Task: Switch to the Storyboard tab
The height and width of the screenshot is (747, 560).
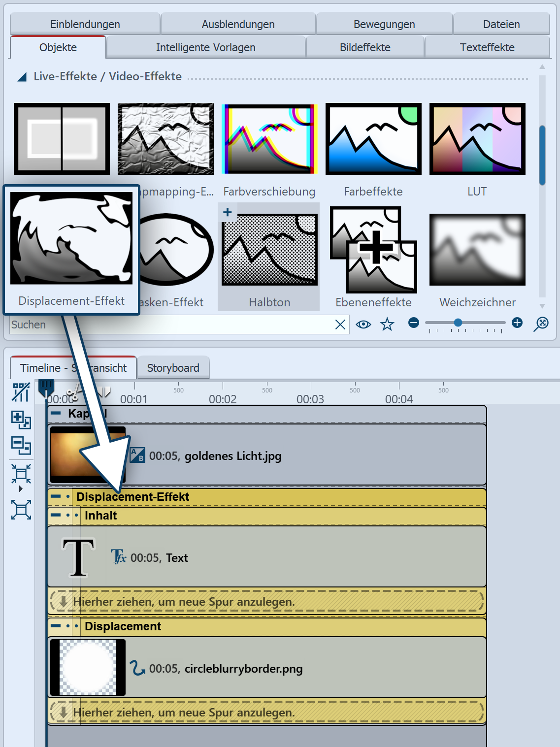Action: click(x=173, y=368)
